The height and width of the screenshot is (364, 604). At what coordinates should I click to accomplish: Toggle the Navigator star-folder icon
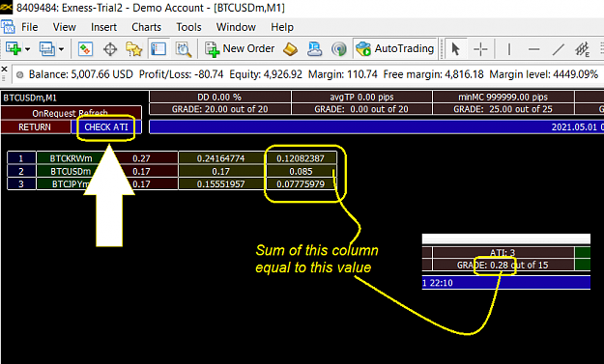(133, 49)
